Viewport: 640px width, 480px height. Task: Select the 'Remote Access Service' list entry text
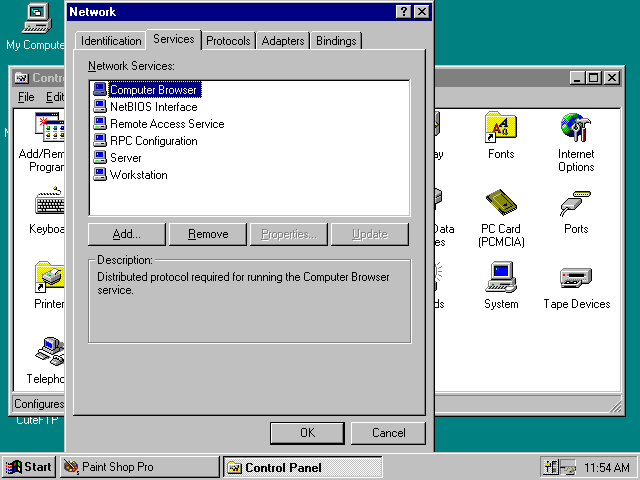(x=167, y=124)
